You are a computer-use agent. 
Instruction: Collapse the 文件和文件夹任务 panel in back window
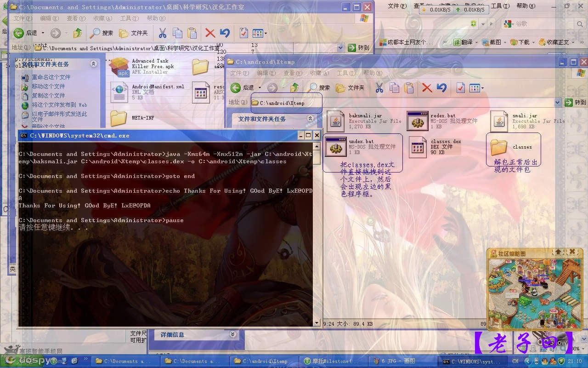point(93,64)
